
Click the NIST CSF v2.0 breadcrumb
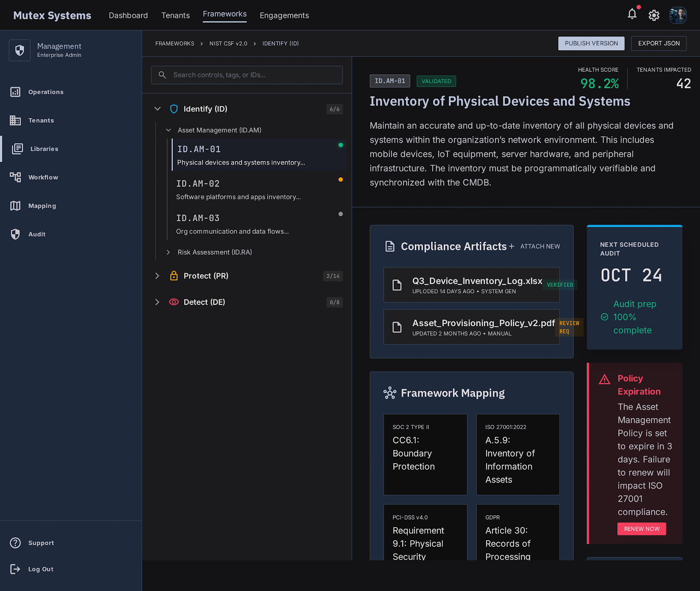tap(228, 43)
